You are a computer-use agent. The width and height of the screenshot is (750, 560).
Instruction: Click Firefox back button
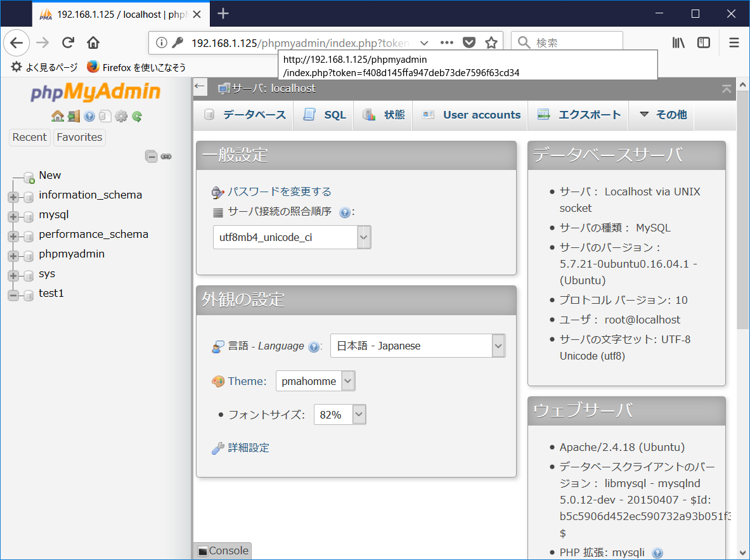click(16, 42)
